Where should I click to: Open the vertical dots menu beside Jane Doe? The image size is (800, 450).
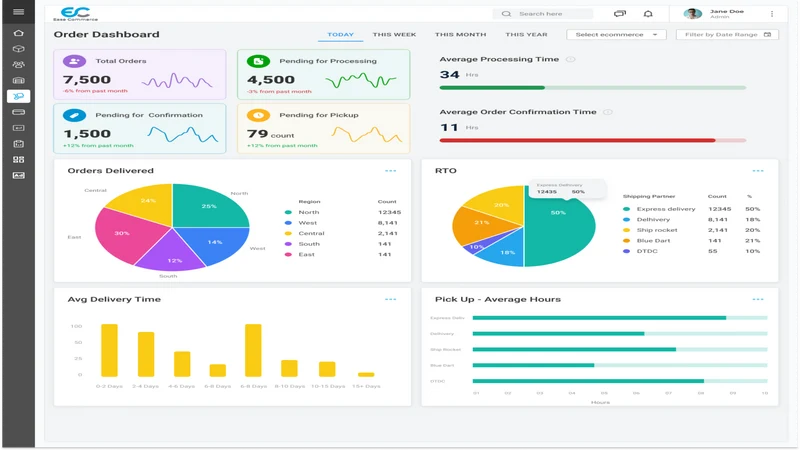[x=772, y=14]
